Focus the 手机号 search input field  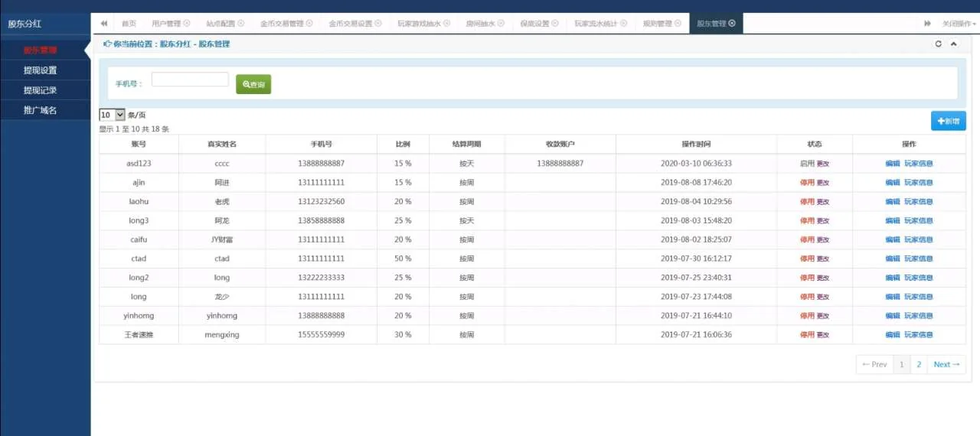(x=190, y=80)
